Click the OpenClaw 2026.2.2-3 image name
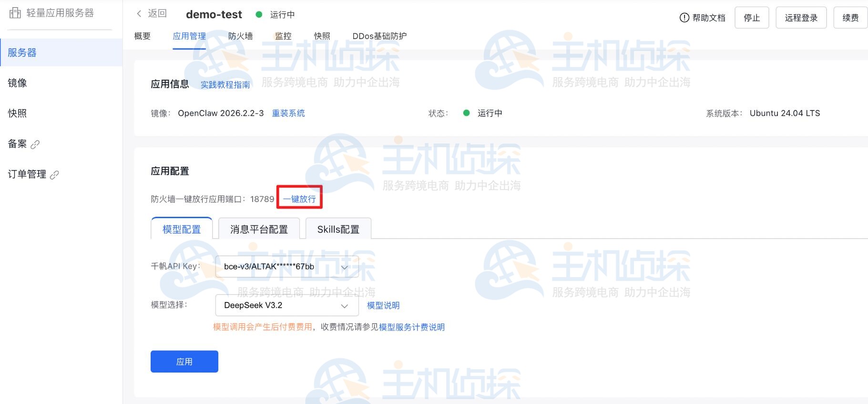The width and height of the screenshot is (868, 404). click(x=221, y=113)
